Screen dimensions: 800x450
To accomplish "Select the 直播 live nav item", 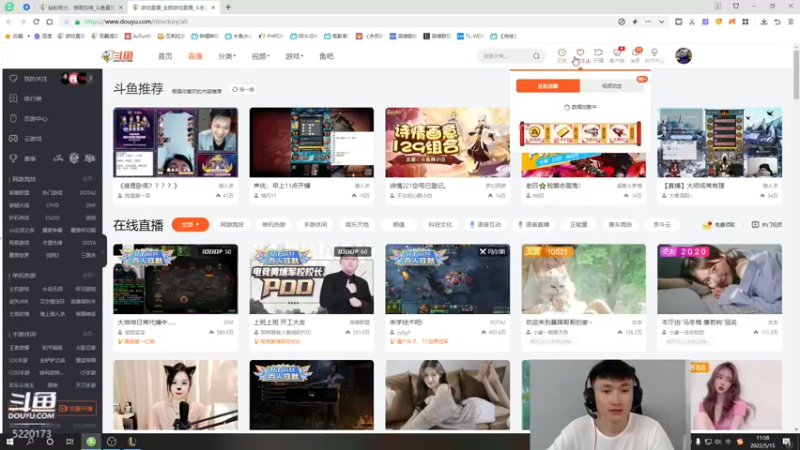I will 195,56.
